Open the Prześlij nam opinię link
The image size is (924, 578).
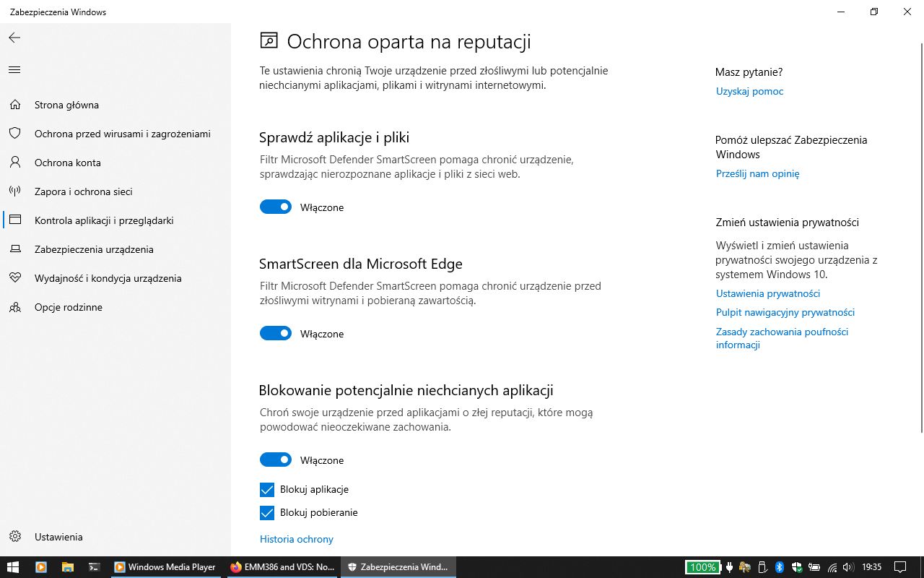[757, 173]
